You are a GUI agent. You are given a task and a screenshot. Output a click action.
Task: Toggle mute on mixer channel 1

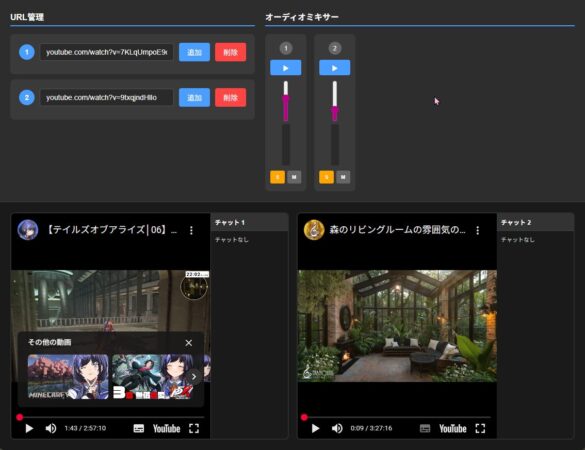(x=294, y=177)
